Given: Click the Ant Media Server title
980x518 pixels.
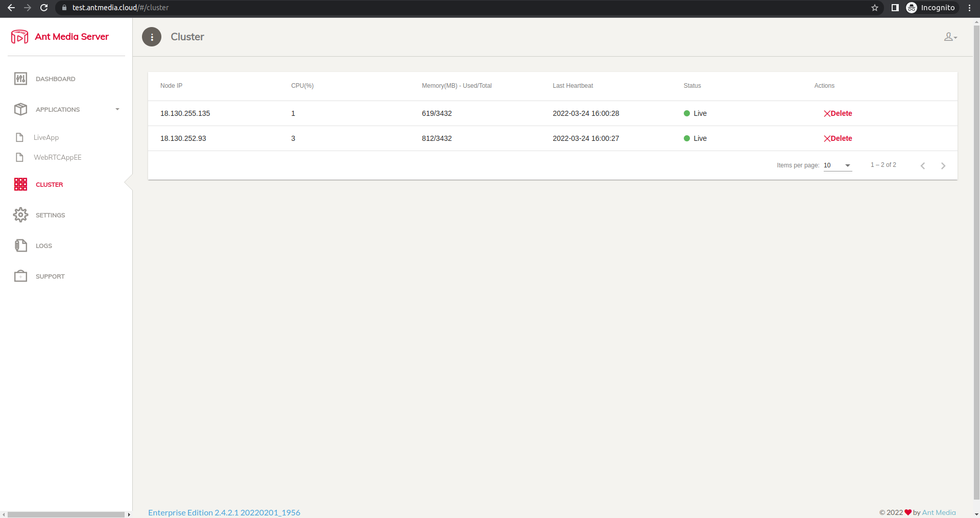Looking at the screenshot, I should coord(71,37).
